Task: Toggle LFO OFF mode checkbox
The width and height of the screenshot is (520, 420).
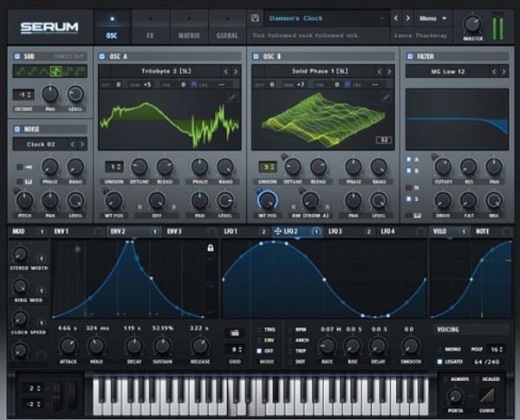Action: coord(259,351)
